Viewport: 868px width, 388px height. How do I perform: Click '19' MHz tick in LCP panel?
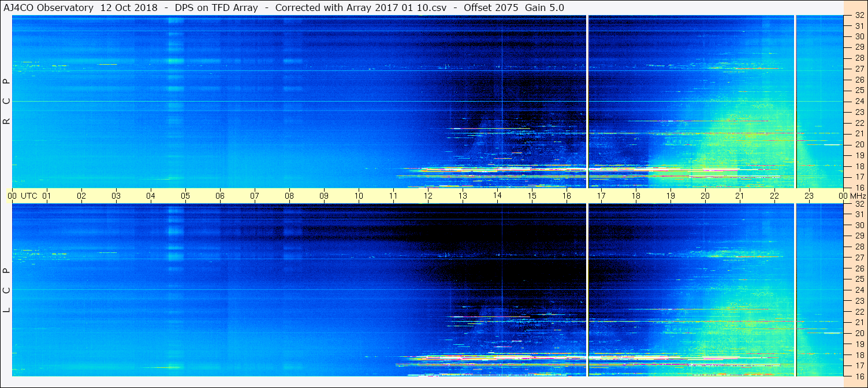pos(859,344)
